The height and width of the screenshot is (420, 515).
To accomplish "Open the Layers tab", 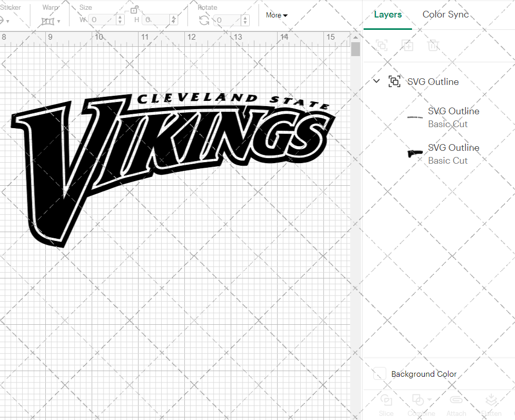I will [x=388, y=14].
